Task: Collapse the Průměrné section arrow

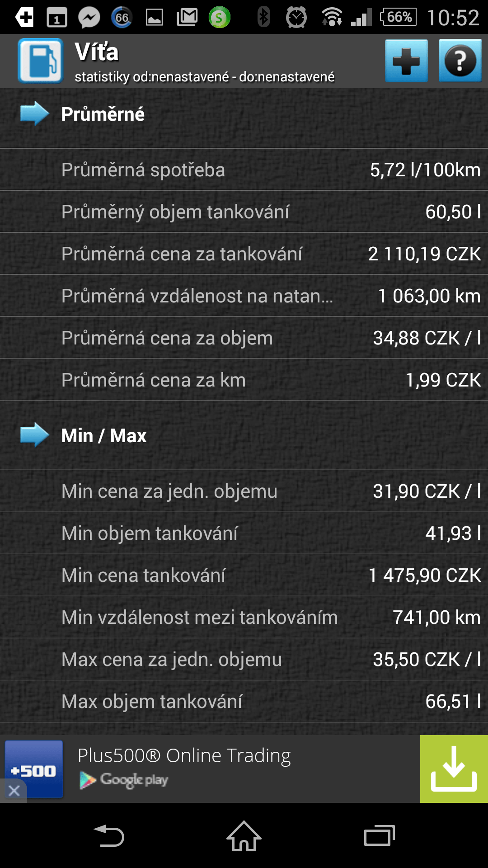Action: 35,113
